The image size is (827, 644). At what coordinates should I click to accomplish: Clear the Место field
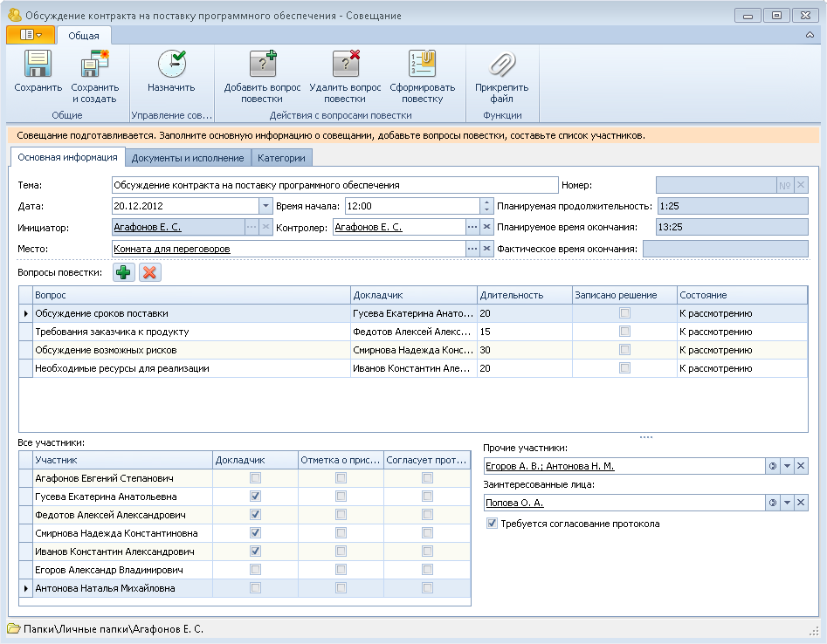tap(486, 249)
